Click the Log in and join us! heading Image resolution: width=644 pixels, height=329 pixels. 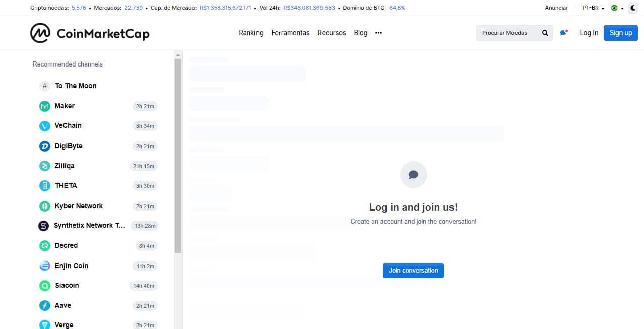coord(413,207)
